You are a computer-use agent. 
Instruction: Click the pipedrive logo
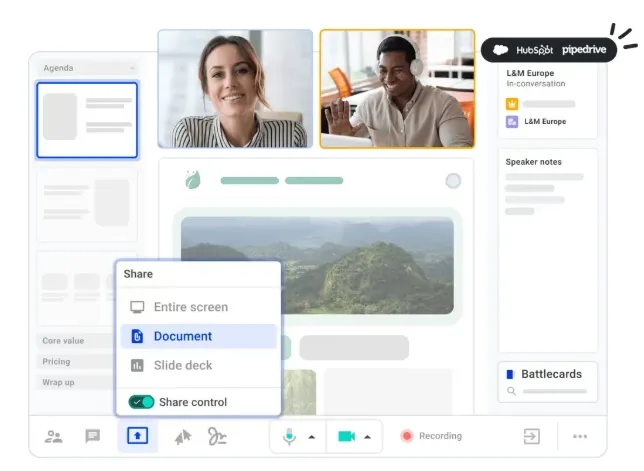584,50
